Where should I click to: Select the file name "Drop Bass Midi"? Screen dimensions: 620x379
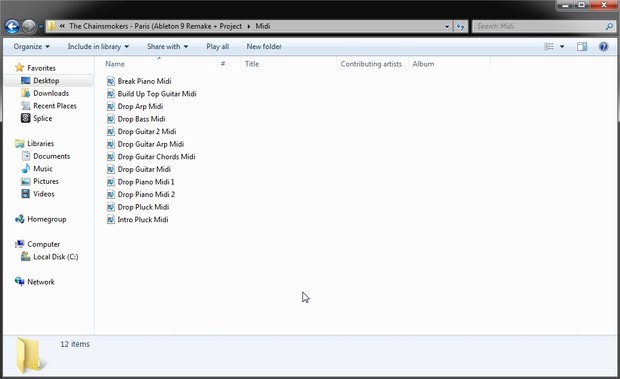point(141,119)
